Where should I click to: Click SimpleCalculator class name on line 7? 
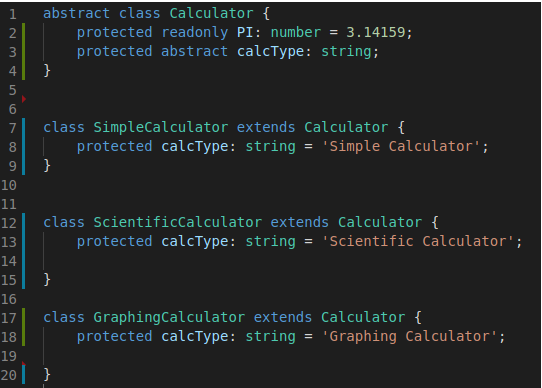(x=161, y=127)
